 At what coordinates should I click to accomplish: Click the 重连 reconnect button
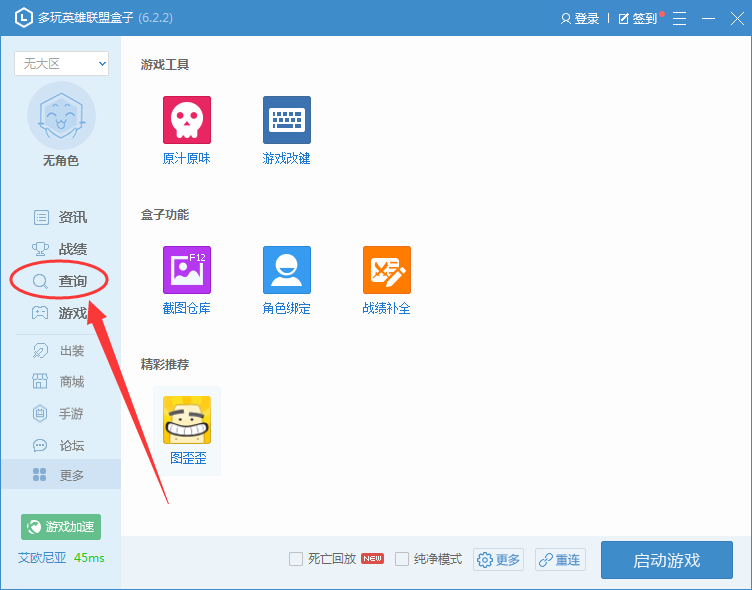point(560,560)
